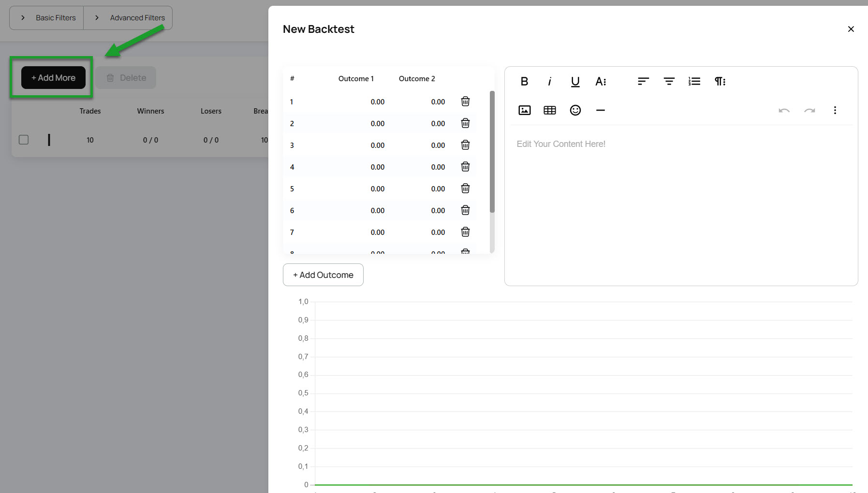Image resolution: width=868 pixels, height=493 pixels.
Task: Click the Winners 0 / 0 cell
Action: [150, 140]
